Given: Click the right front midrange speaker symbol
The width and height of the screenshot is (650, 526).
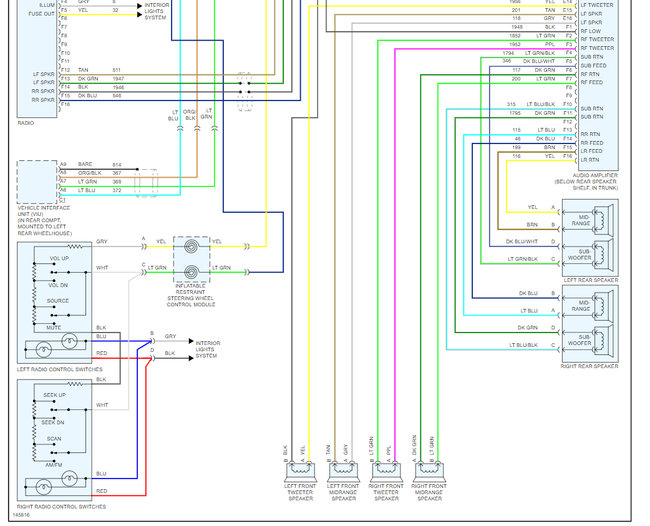Looking at the screenshot, I should pyautogui.click(x=429, y=472).
